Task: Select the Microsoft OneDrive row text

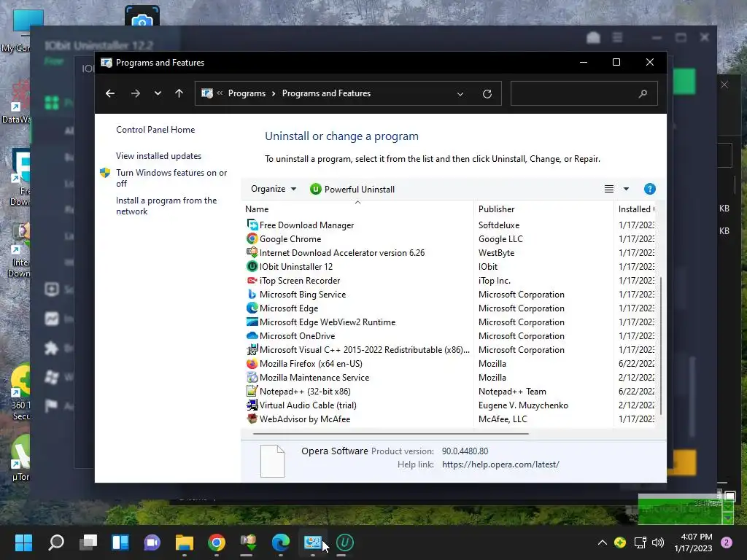Action: click(x=298, y=335)
